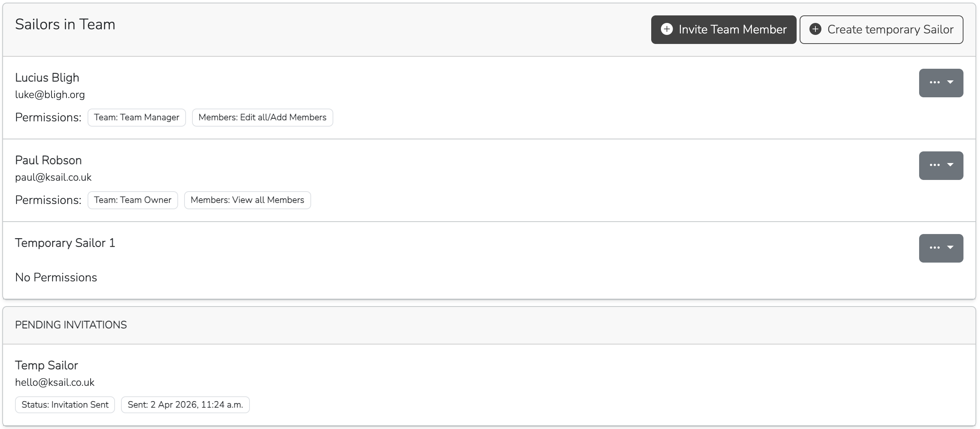This screenshot has height=429, width=980.
Task: Click plus icon on Invite Team Member
Action: click(667, 29)
